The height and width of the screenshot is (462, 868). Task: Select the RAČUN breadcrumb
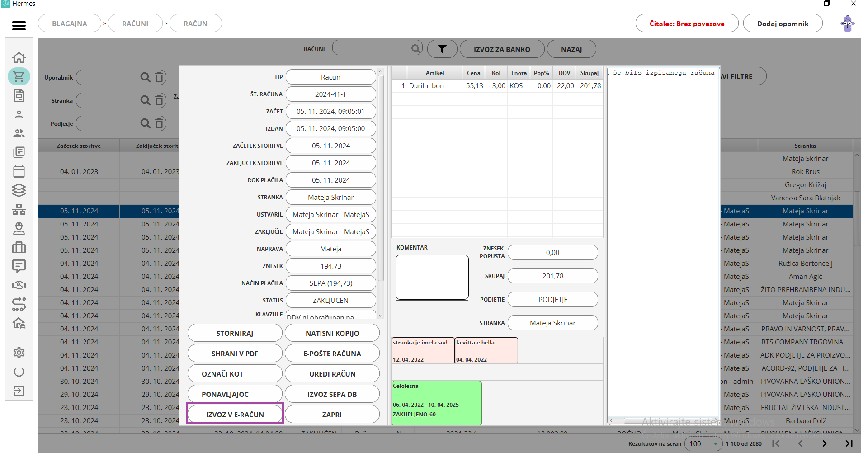[195, 24]
